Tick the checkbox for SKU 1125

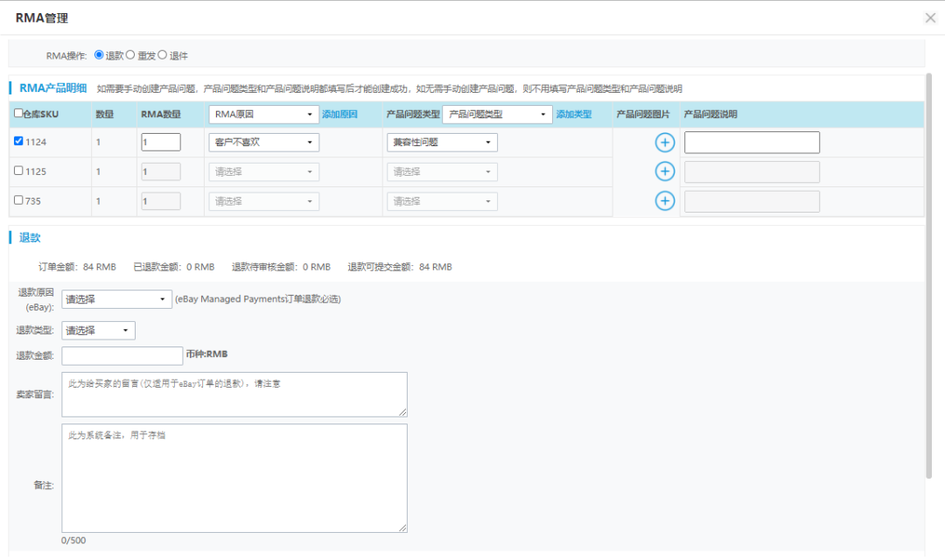19,171
